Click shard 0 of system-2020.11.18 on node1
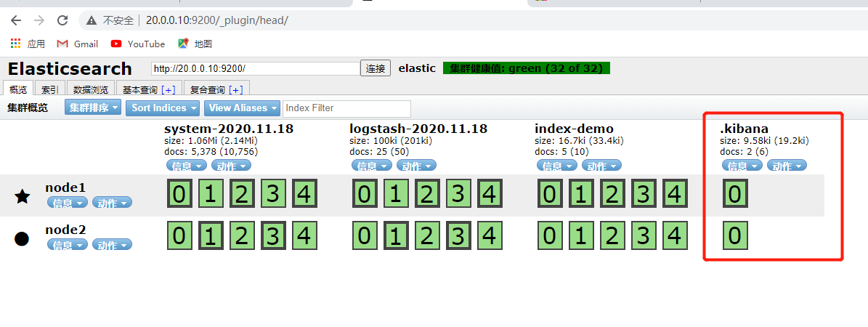The image size is (868, 327). click(179, 195)
